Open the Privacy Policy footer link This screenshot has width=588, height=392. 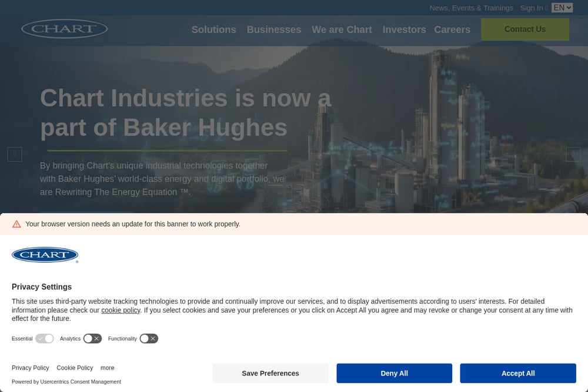pos(31,368)
